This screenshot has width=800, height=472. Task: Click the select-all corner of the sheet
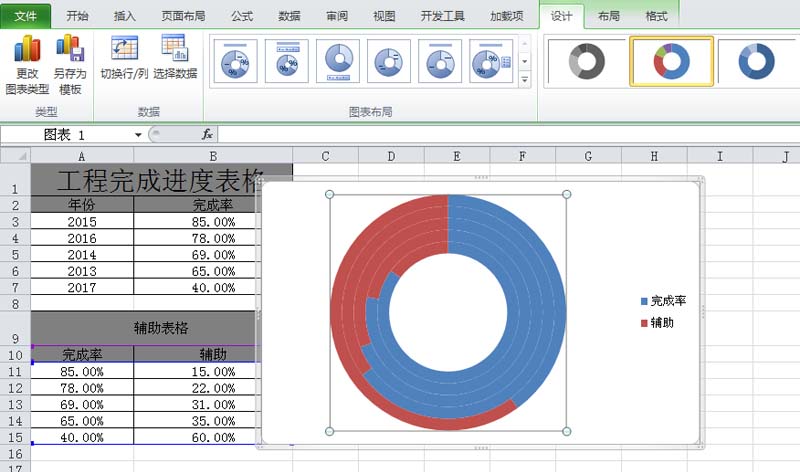[x=15, y=156]
